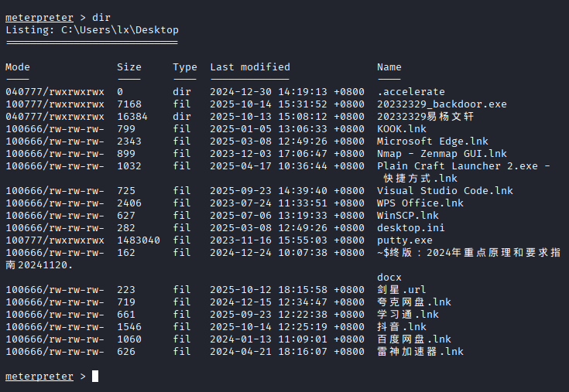Screen dimensions: 569x392
Task: Click the Mode column header
Action: pyautogui.click(x=18, y=67)
